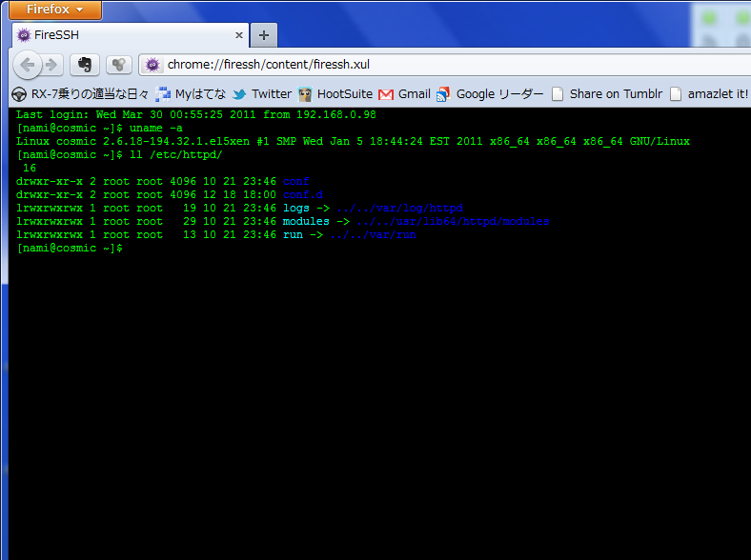
Task: Click the page icon of amazlet it!
Action: 676,94
